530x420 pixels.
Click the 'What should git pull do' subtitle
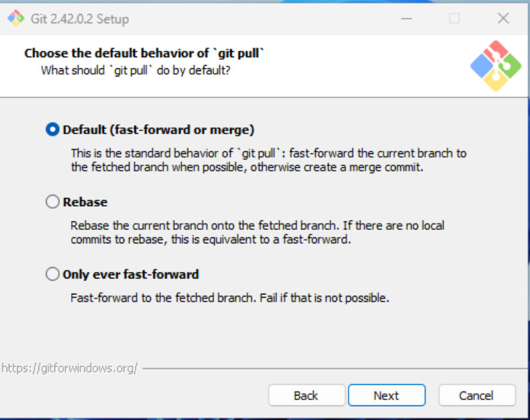click(x=136, y=70)
